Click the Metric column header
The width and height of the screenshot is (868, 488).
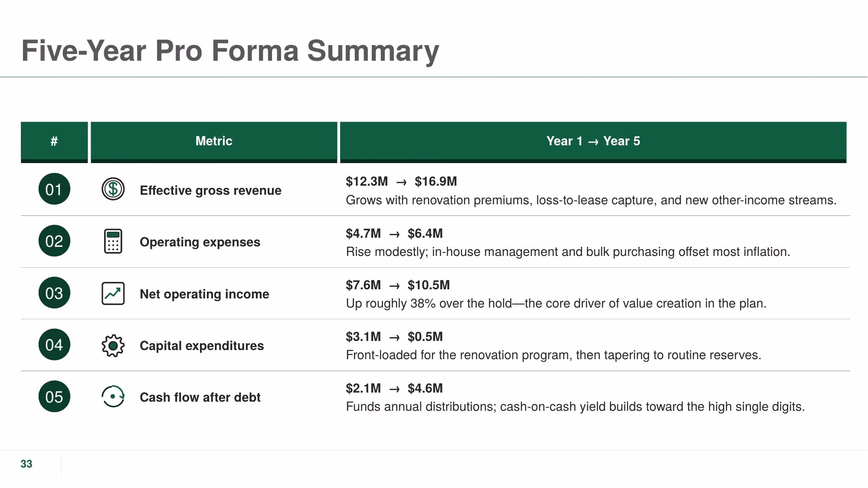[214, 142]
